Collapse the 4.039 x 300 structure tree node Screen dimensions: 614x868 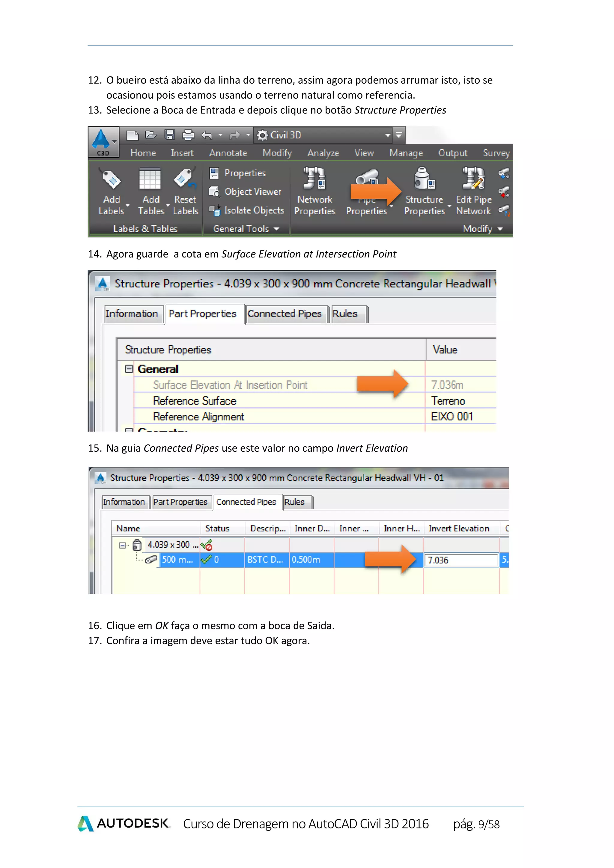click(122, 545)
